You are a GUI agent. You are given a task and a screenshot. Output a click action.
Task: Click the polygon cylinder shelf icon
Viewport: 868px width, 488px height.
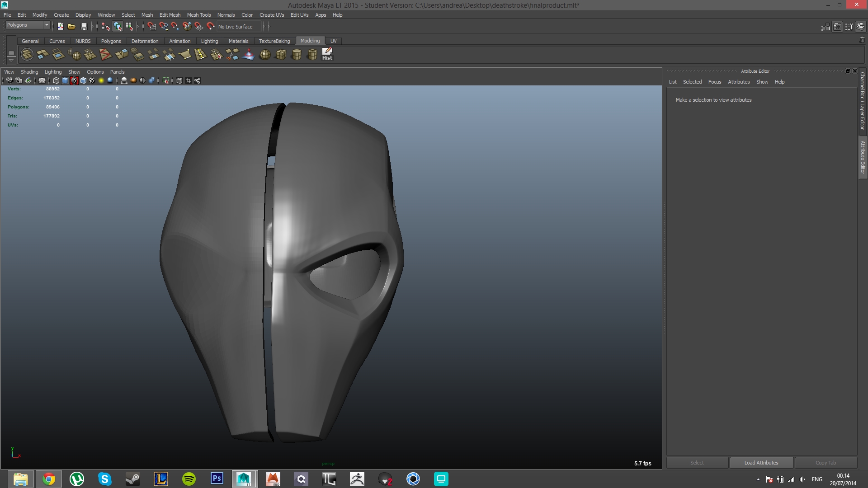(297, 55)
